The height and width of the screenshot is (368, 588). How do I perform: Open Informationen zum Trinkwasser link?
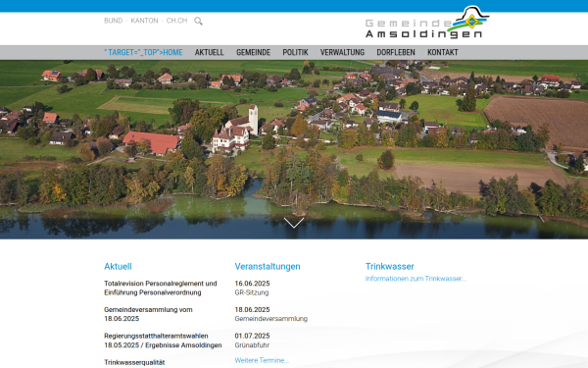416,279
